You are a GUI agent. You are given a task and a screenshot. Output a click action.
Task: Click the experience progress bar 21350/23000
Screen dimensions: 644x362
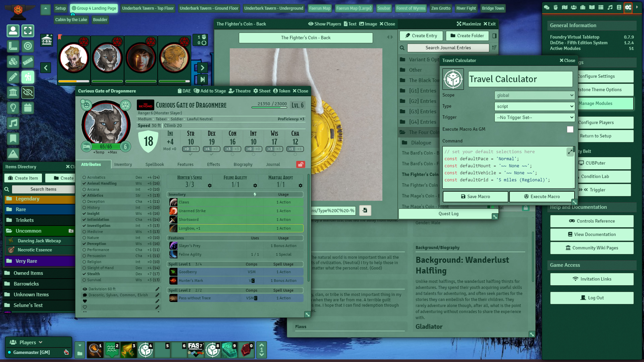(x=269, y=107)
